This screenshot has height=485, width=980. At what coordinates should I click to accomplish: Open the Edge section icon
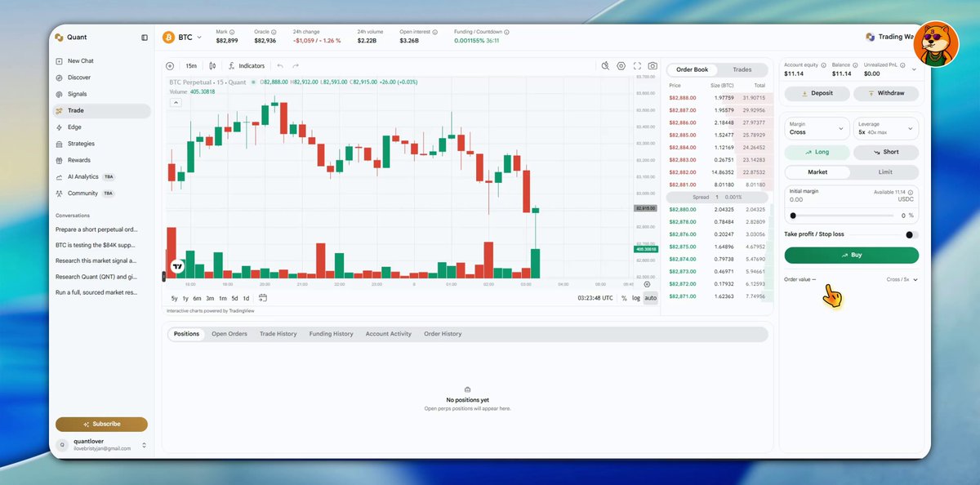[59, 127]
